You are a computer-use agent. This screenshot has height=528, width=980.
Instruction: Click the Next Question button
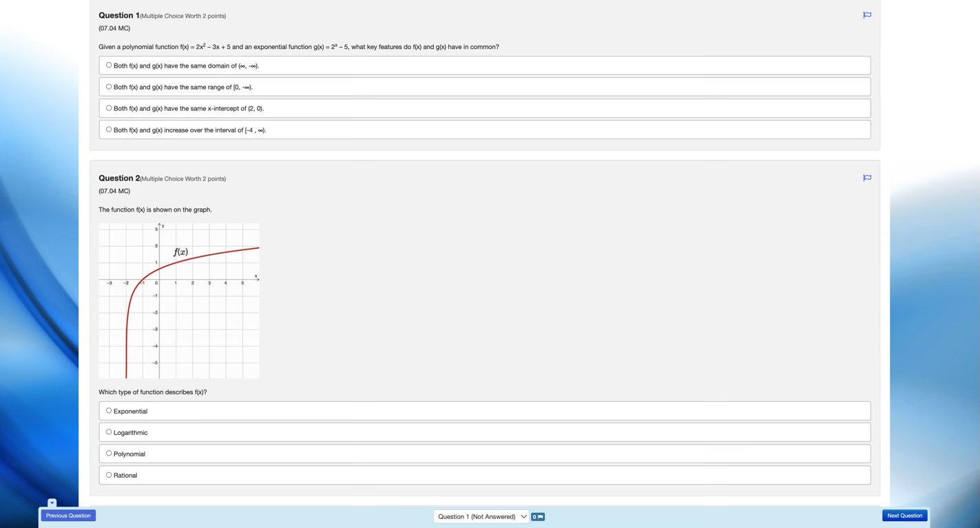tap(904, 515)
